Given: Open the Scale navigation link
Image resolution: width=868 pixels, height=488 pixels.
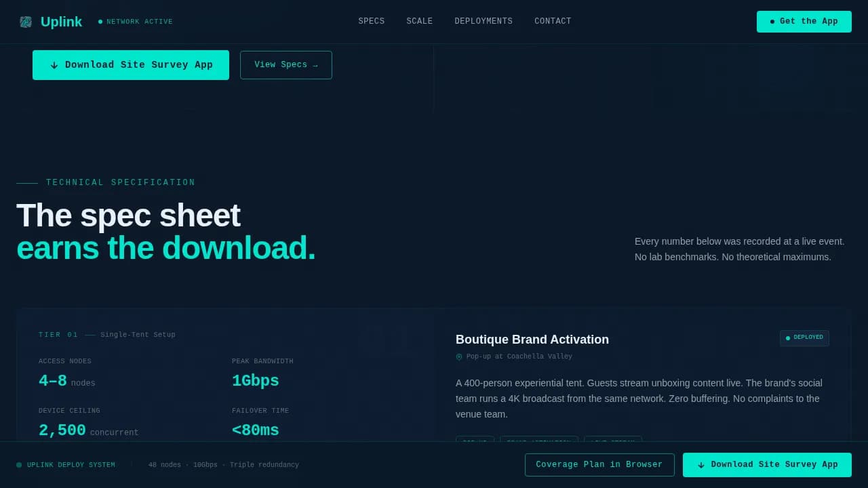Looking at the screenshot, I should click(420, 22).
